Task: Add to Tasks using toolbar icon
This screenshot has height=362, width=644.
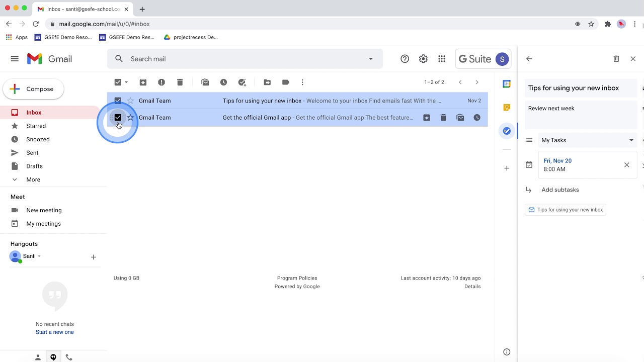Action: pos(242,82)
